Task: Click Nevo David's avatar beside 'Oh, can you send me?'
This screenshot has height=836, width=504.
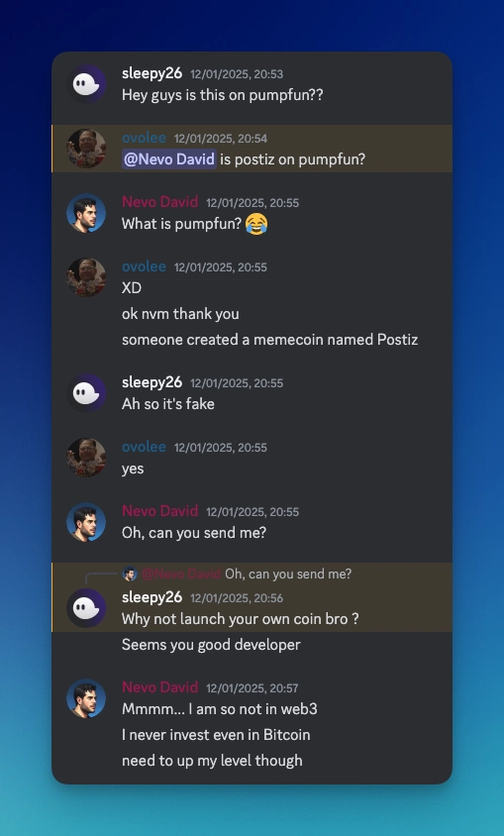Action: coord(86,523)
